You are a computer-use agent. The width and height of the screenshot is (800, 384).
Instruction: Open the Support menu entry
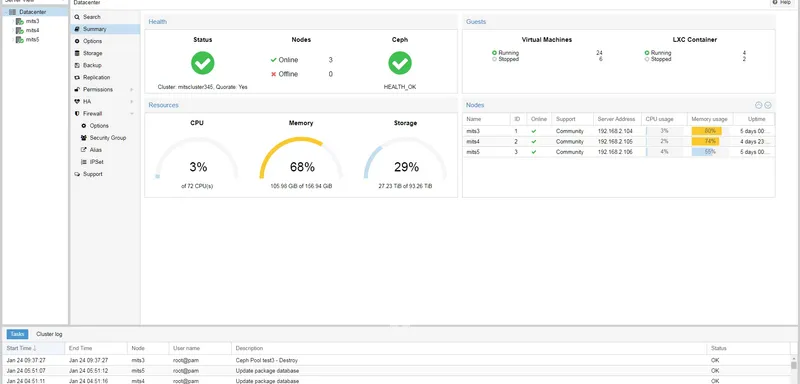(105, 174)
